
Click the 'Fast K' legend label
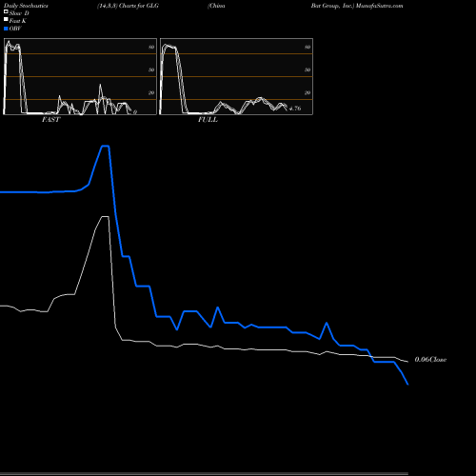(18, 21)
